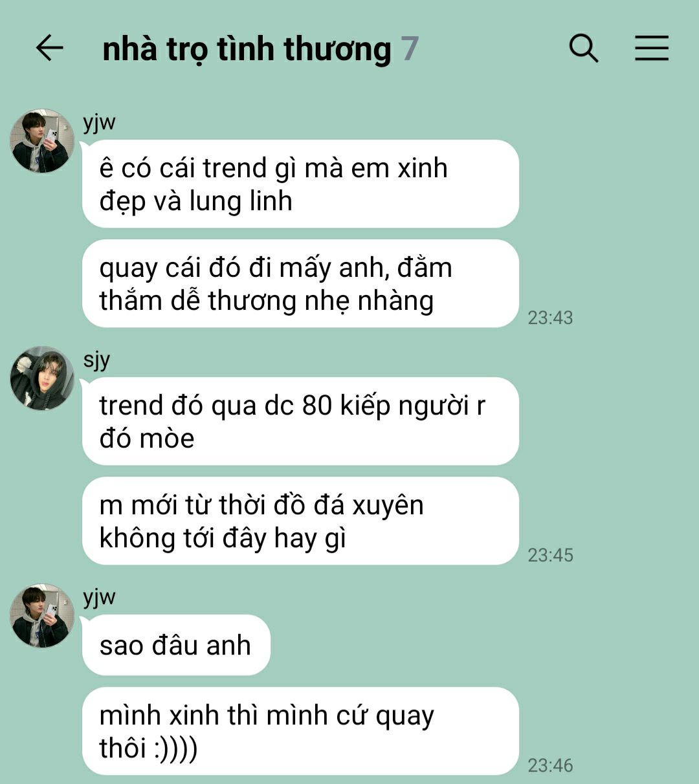
Task: Click the 23:43 timestamp
Action: [550, 318]
